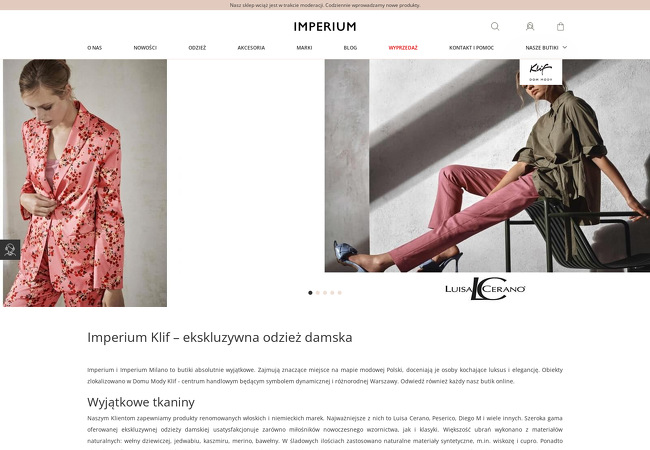The image size is (650, 450).
Task: Go to the IMPERIUM home logo
Action: (325, 27)
